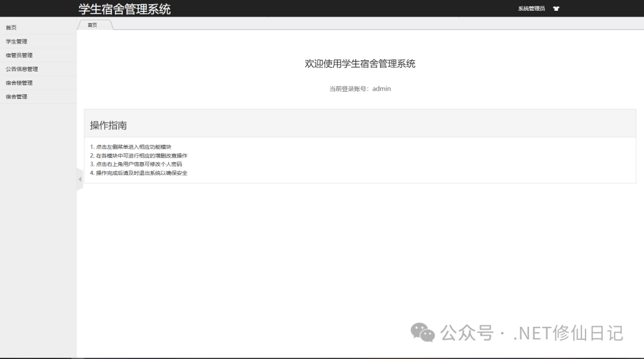Click the sidebar collapse chevron on the divider
The image size is (644, 359).
[x=80, y=179]
